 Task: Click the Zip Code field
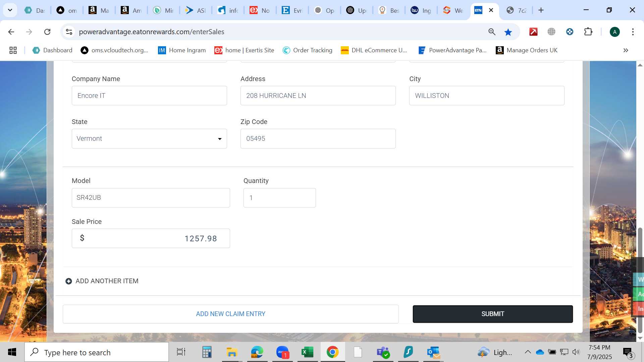(x=318, y=139)
